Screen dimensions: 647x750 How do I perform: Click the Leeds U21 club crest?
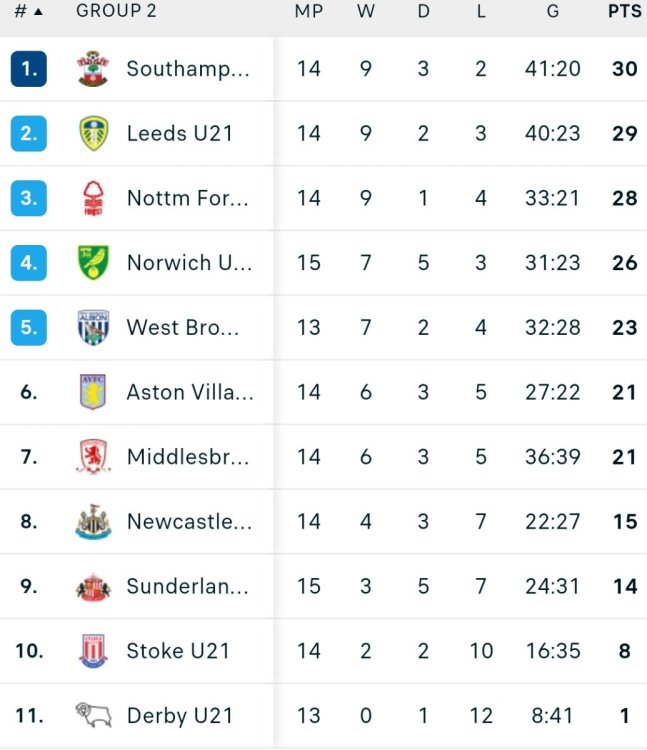pos(93,134)
